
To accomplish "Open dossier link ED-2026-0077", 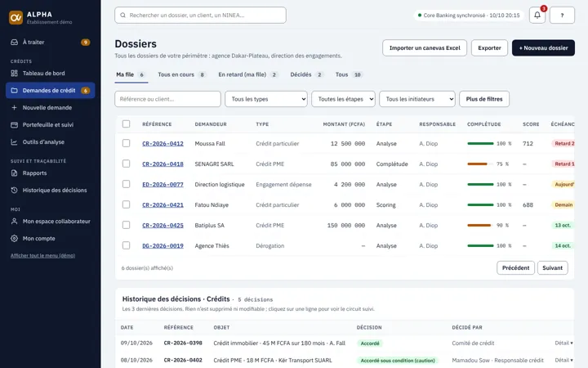I will 163,184.
